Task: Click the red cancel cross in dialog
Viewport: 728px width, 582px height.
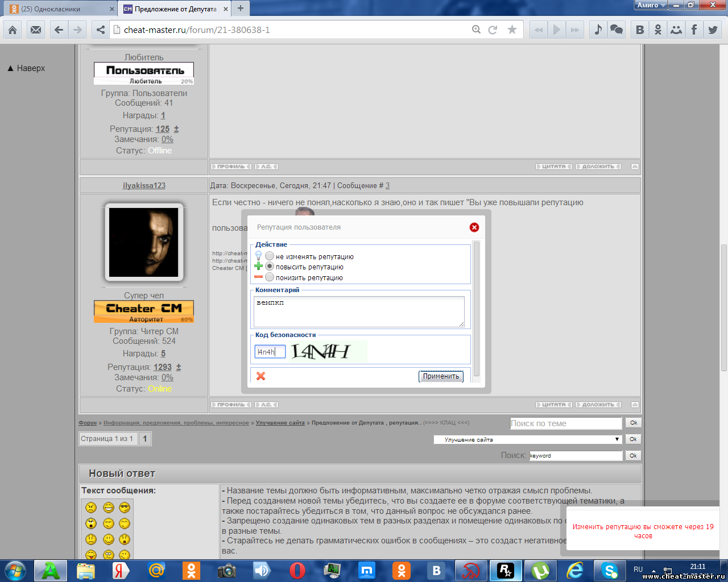Action: 261,376
